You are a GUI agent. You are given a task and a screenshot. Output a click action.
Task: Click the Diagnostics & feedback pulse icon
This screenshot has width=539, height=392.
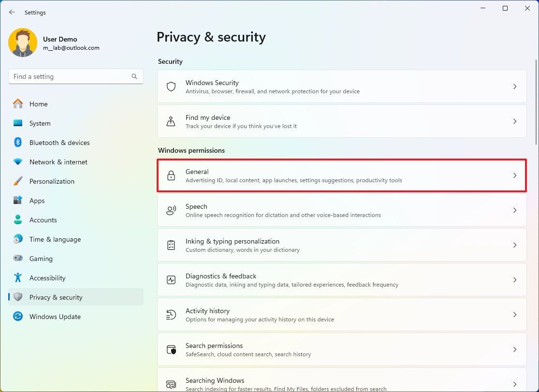171,280
